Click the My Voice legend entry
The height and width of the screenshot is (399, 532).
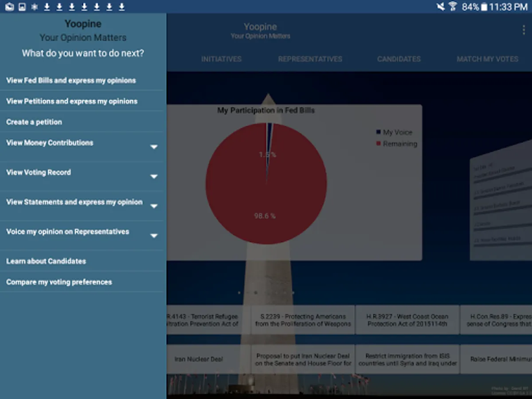pos(394,132)
